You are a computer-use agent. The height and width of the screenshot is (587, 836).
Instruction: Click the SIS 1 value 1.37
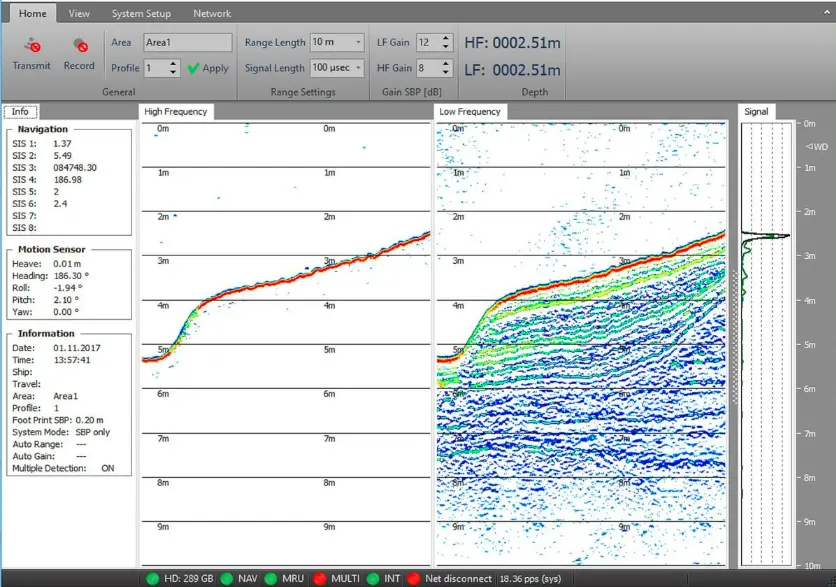point(62,144)
